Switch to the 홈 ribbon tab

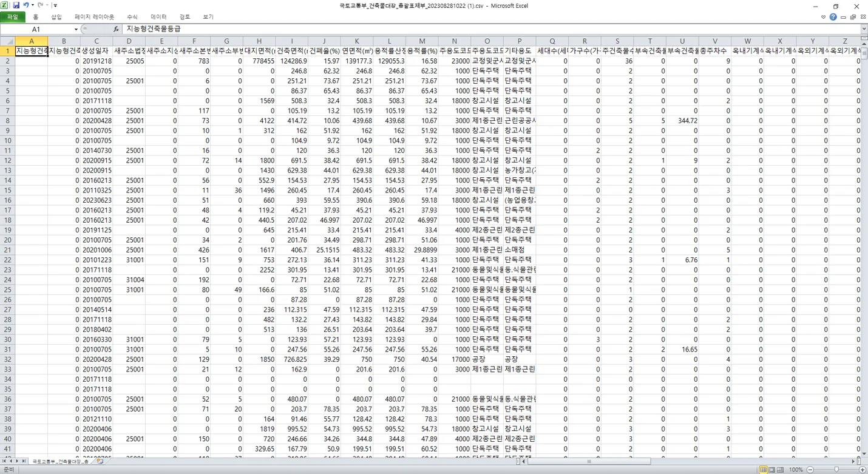36,17
